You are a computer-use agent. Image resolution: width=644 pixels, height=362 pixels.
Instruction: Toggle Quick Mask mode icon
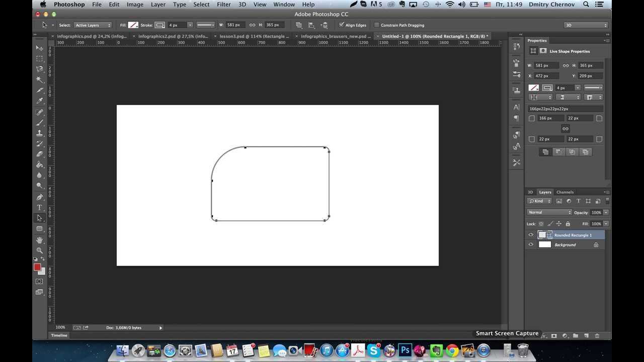pos(40,282)
